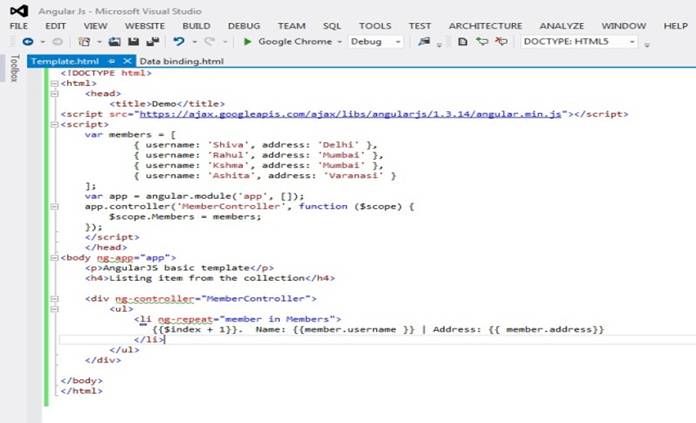
Task: Open the WEBSITE menu
Action: coord(145,26)
